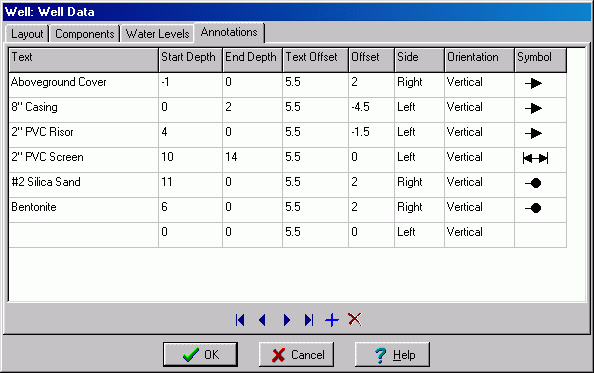Click the Text Offset column header
The width and height of the screenshot is (594, 373).
[315, 60]
